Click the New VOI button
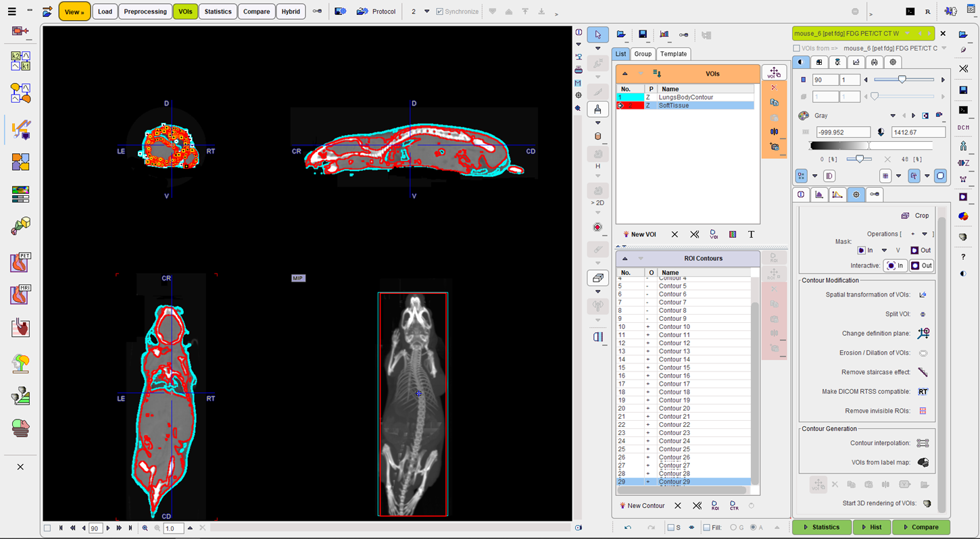This screenshot has height=539, width=980. (639, 234)
